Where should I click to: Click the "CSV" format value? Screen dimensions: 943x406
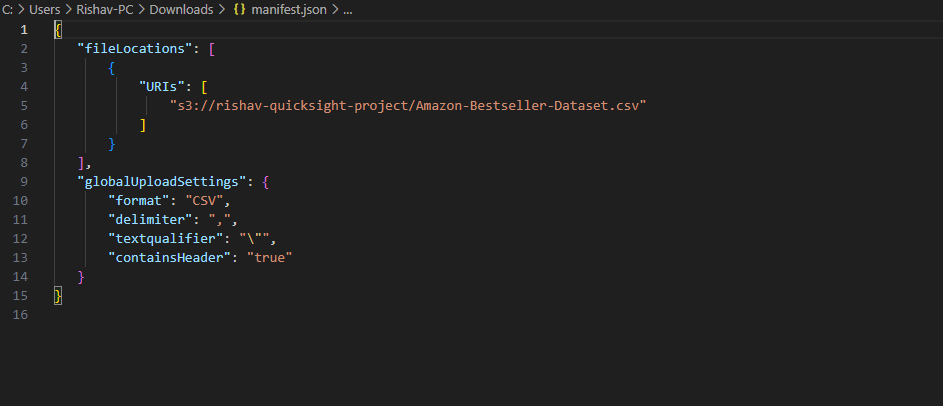204,200
